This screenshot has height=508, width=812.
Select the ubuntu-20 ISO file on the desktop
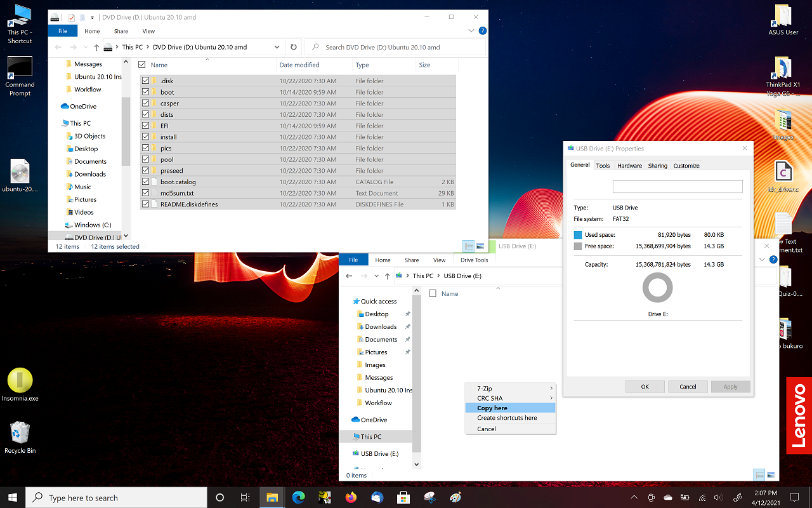click(x=20, y=176)
